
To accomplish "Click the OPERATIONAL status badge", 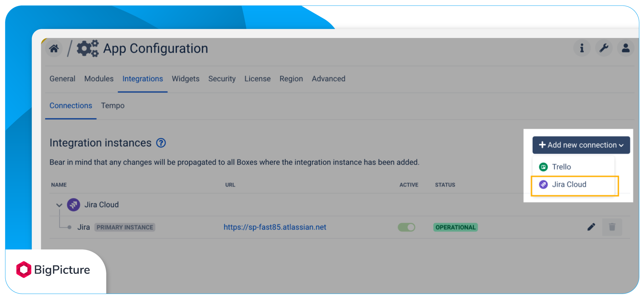I will (x=455, y=227).
